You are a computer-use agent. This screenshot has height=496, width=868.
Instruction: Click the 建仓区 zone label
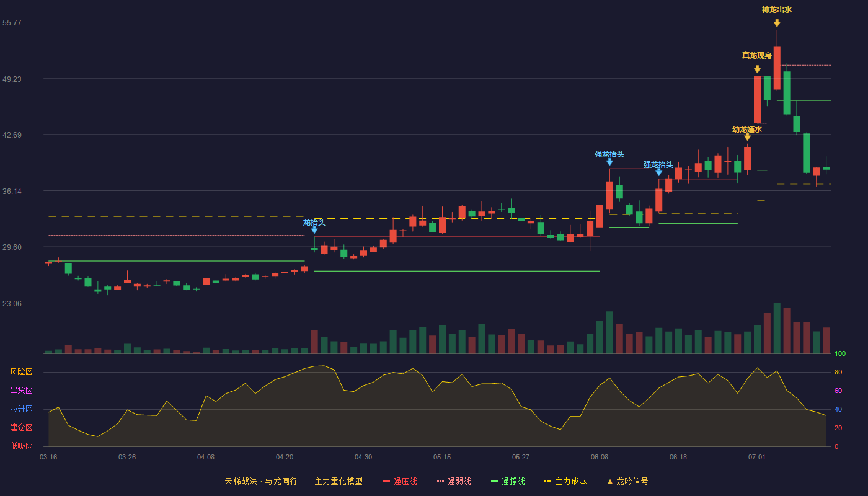tap(21, 428)
